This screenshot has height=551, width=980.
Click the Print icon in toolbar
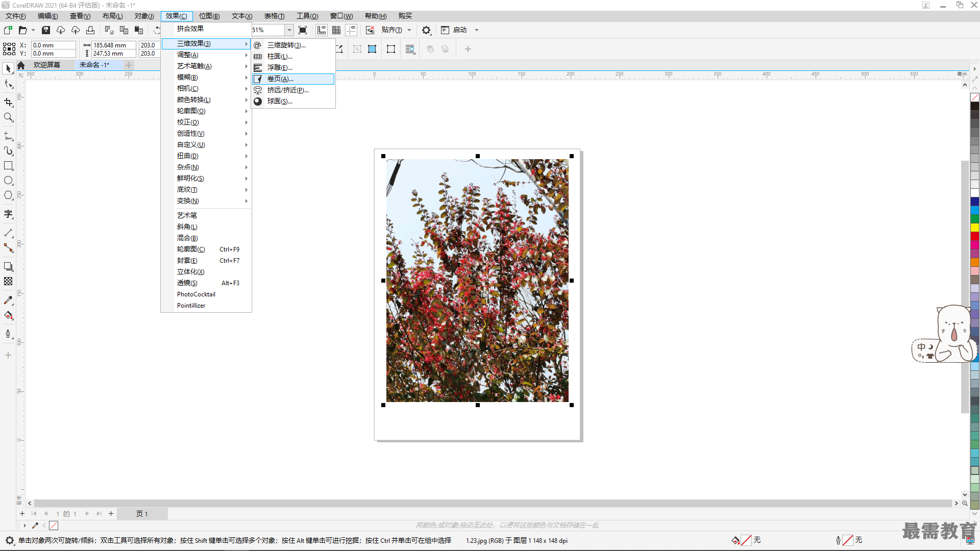(90, 30)
